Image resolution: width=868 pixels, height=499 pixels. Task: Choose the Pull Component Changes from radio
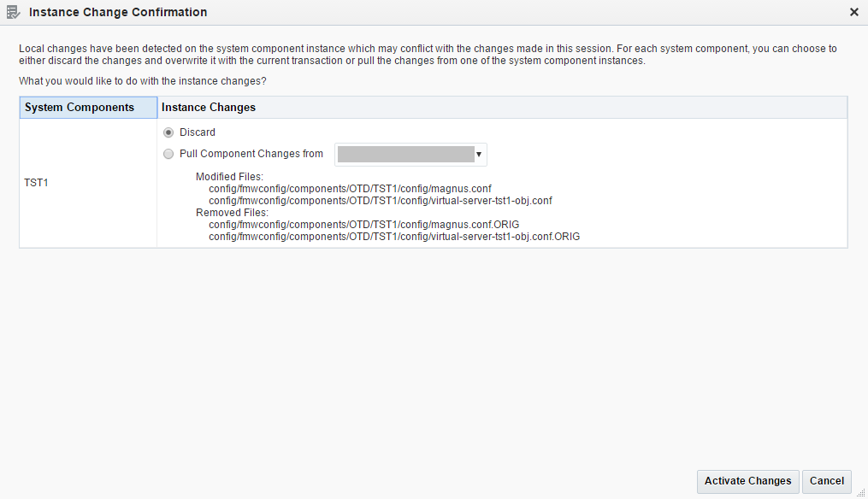tap(168, 155)
